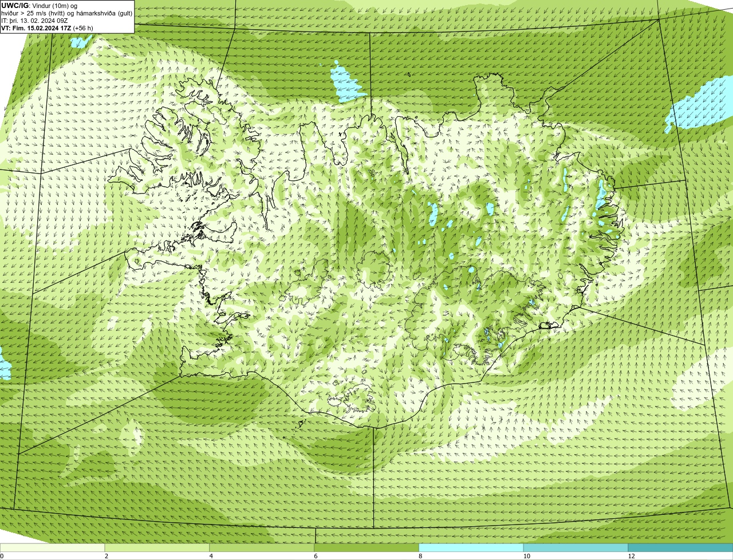Click the '2' tick label on the color scale
Image resolution: width=733 pixels, height=560 pixels.
(107, 556)
